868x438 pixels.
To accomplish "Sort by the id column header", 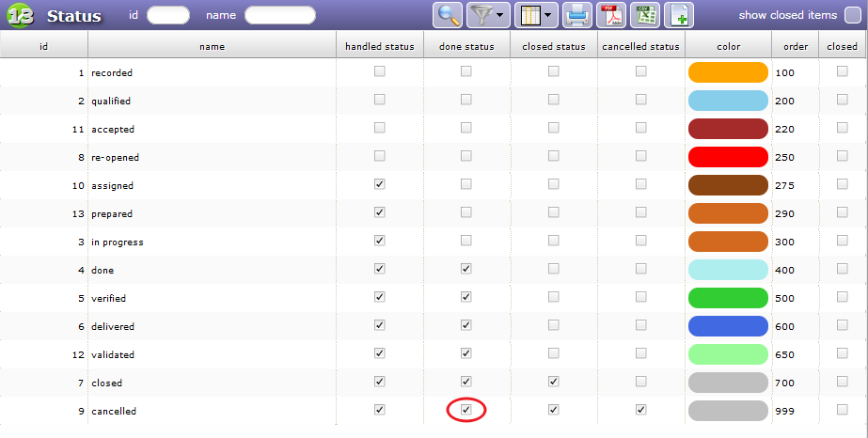I will click(44, 46).
